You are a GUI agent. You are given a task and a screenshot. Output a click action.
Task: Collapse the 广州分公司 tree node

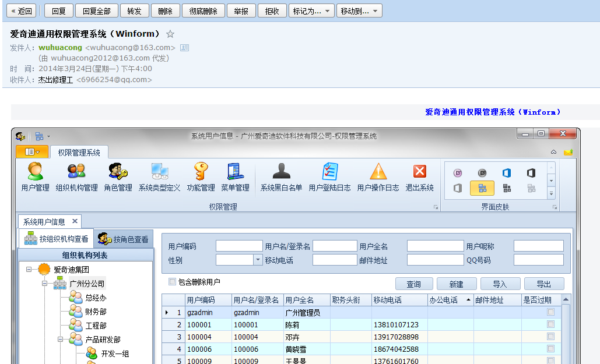click(x=44, y=283)
